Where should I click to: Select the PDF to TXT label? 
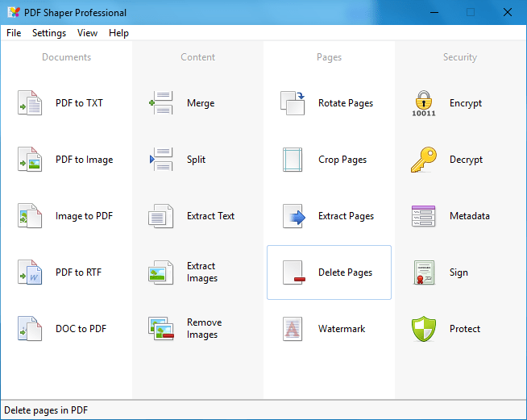click(x=79, y=103)
